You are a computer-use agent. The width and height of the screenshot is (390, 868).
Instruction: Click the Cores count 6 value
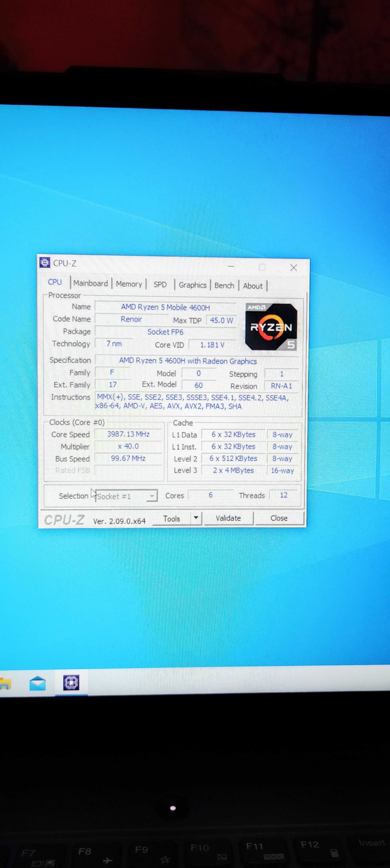tap(210, 495)
